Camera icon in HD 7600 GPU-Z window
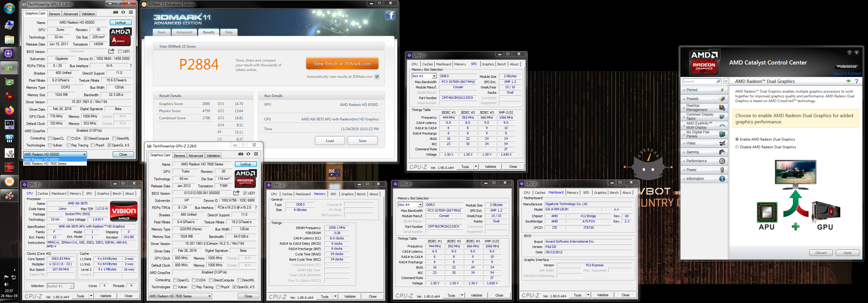This screenshot has width=868, height=303. [x=241, y=154]
